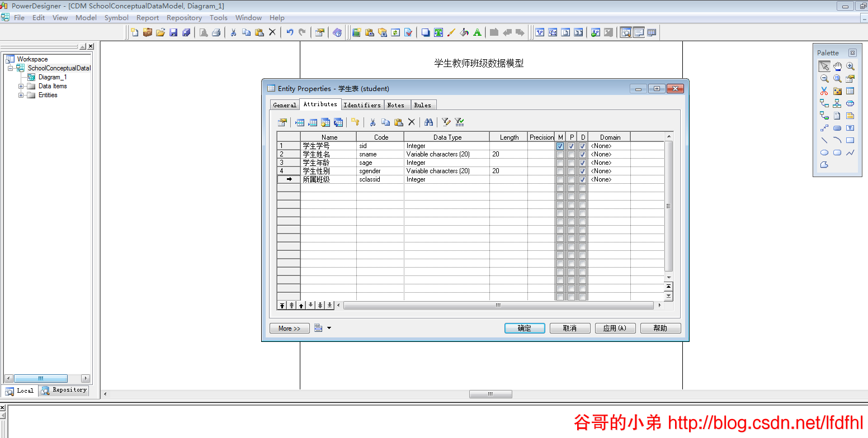Click the Undo arrow in main toolbar

(290, 32)
